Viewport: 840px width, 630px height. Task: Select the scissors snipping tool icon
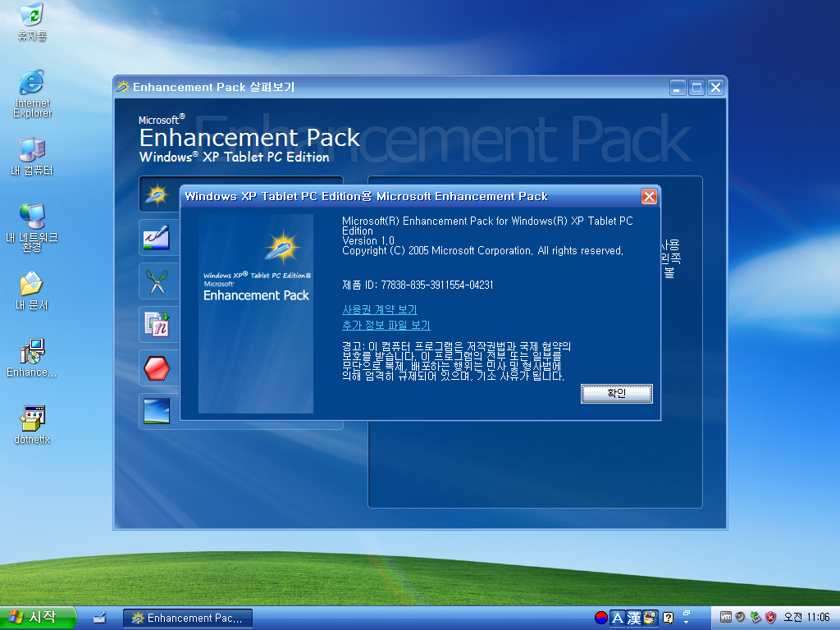click(x=157, y=281)
